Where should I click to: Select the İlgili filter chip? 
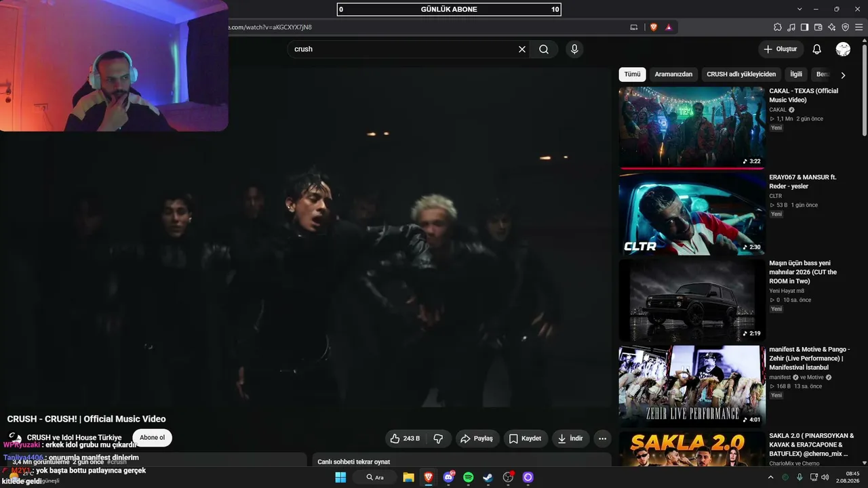[x=796, y=75]
